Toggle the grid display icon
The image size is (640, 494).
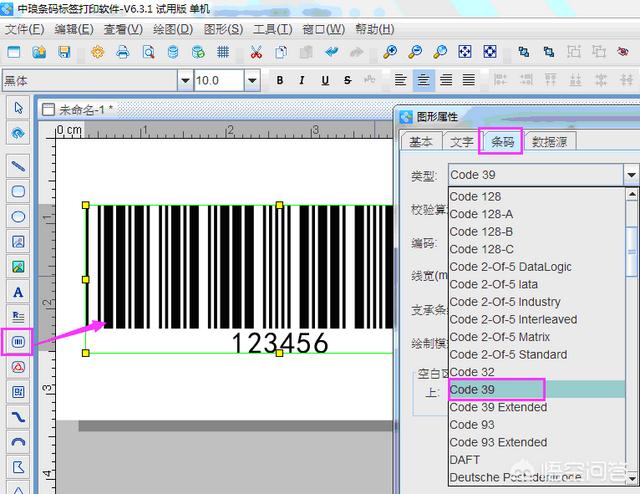click(x=223, y=52)
